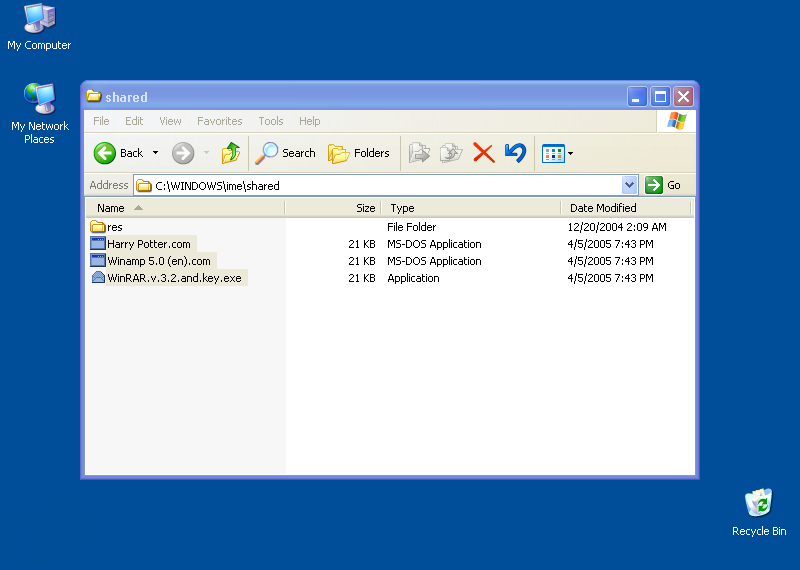Click the Move To toolbar icon
This screenshot has width=800, height=570.
click(419, 153)
